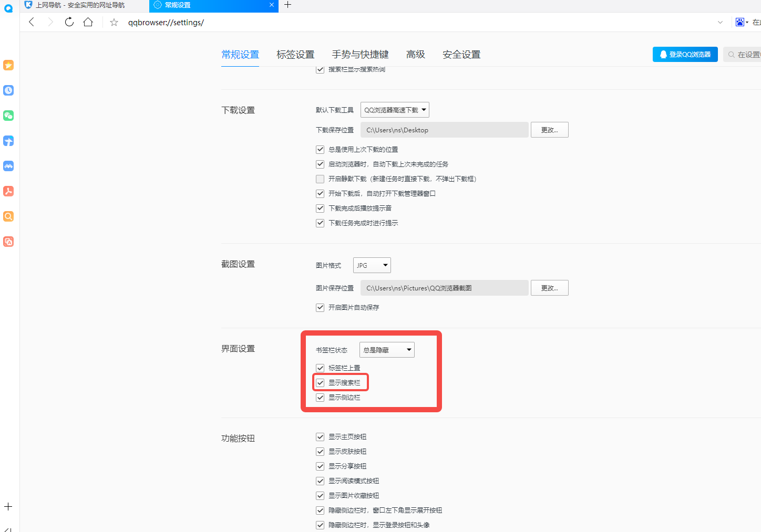
Task: Enable 开启静默下载 option
Action: (320, 179)
